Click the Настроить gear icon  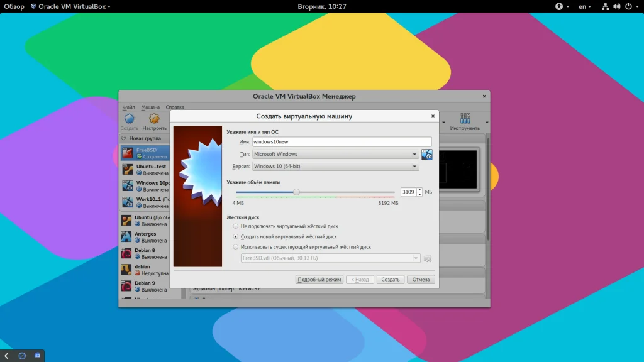click(154, 119)
